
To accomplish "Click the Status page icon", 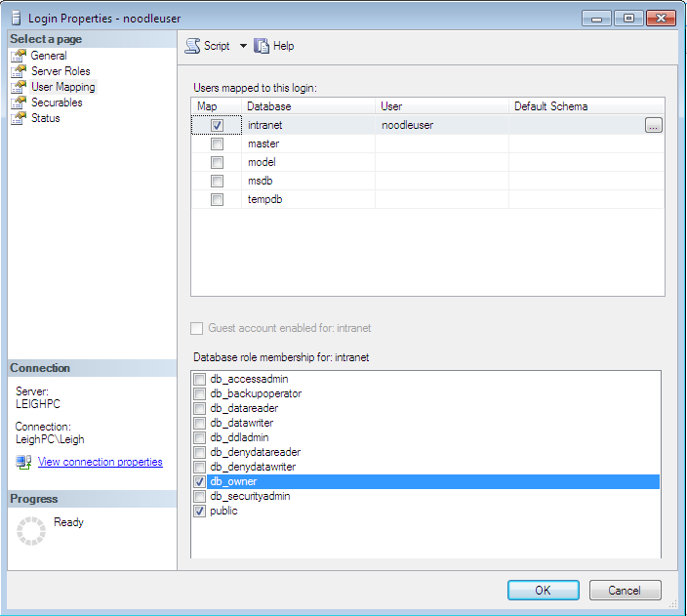I will coord(19,118).
